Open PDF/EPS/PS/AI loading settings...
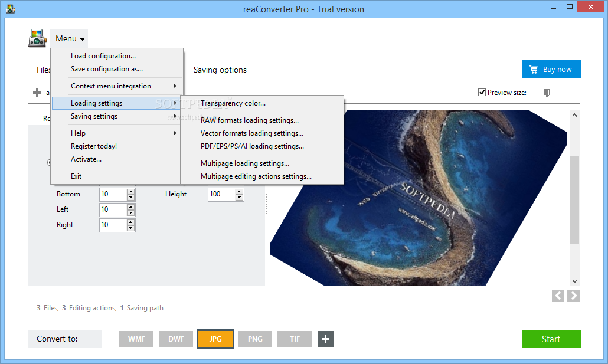 263,146
